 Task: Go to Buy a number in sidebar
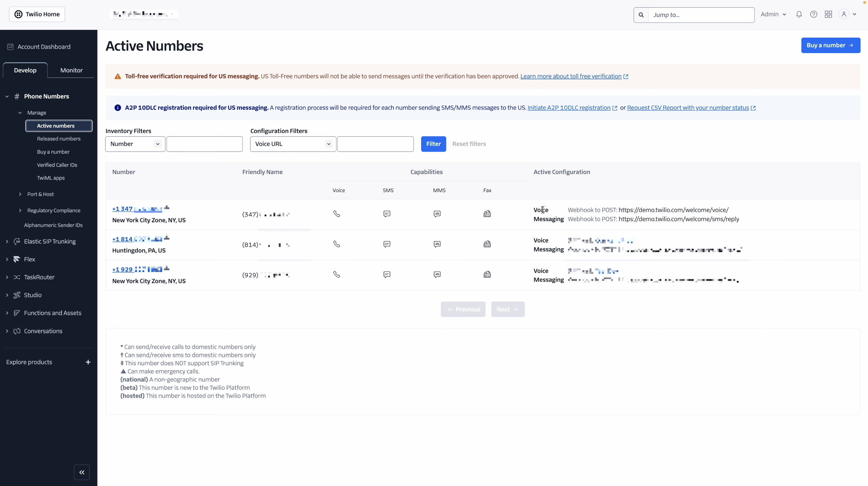click(x=53, y=152)
